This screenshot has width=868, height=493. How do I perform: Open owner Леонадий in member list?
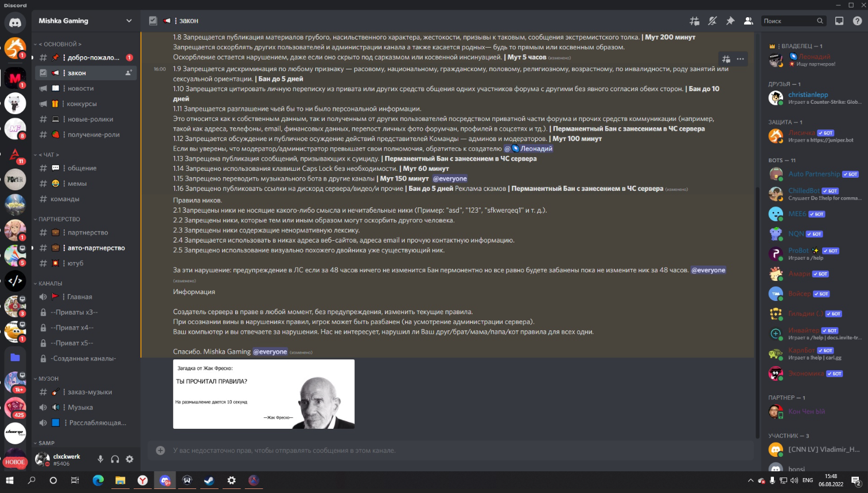click(x=815, y=60)
